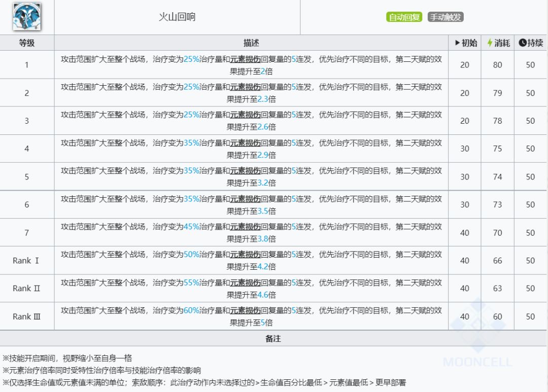The image size is (548, 392).
Task: Click the 火山回响 skill name
Action: point(177,17)
